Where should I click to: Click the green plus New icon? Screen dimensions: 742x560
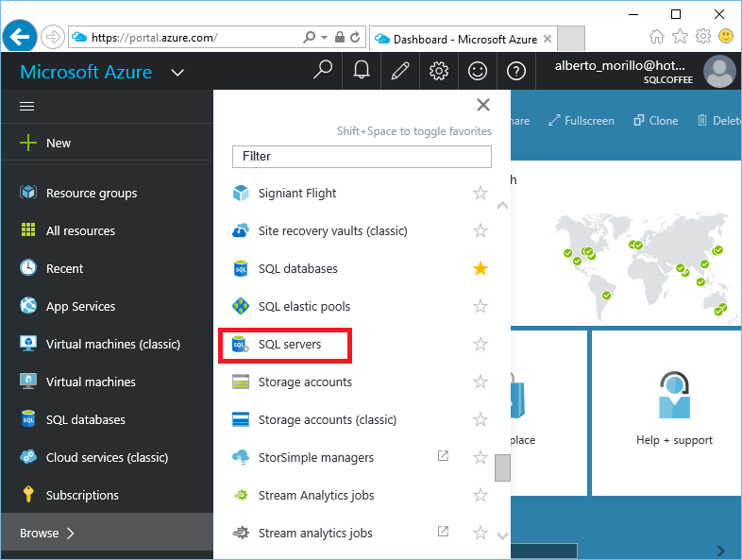(28, 143)
